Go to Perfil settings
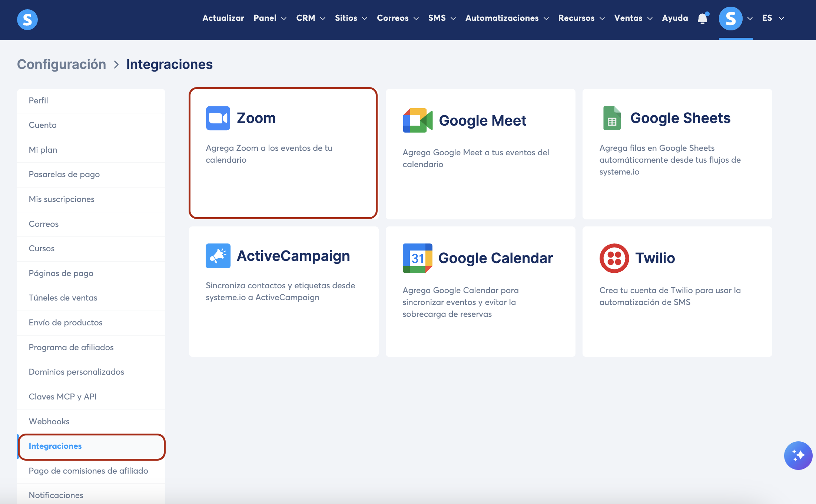 coord(91,101)
